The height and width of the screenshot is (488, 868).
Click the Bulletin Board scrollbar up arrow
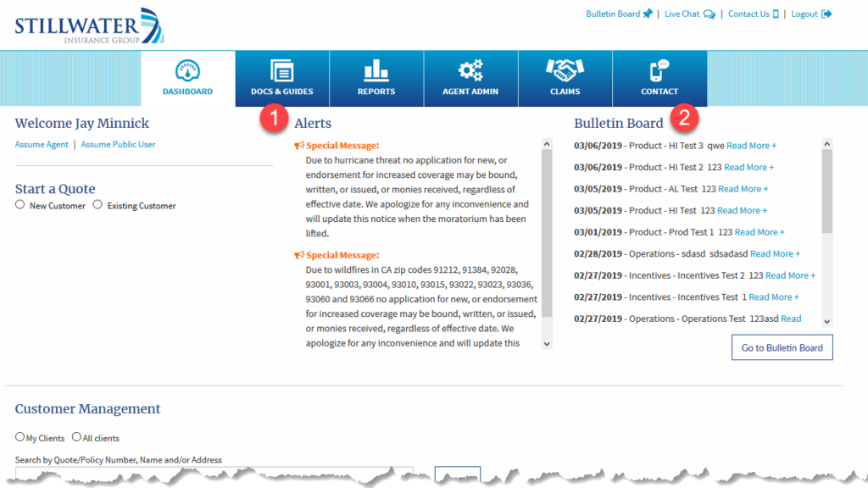point(827,144)
